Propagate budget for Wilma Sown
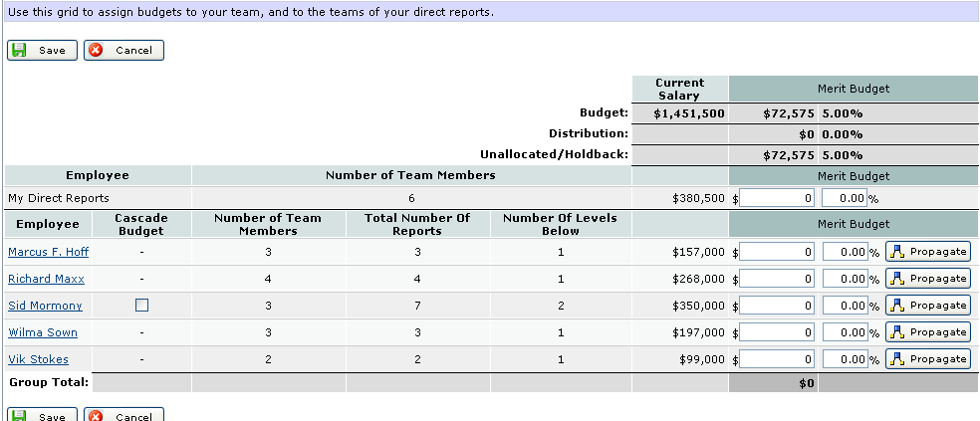 coord(928,332)
